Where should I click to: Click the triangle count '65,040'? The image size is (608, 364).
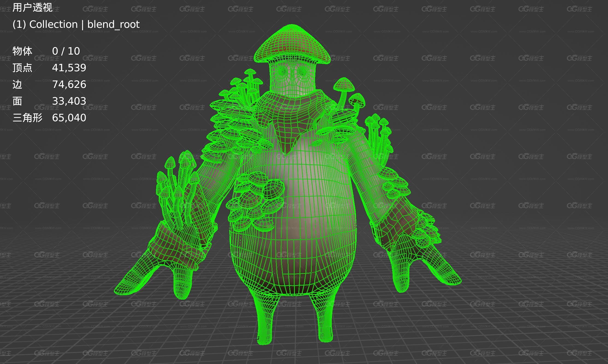tap(69, 118)
